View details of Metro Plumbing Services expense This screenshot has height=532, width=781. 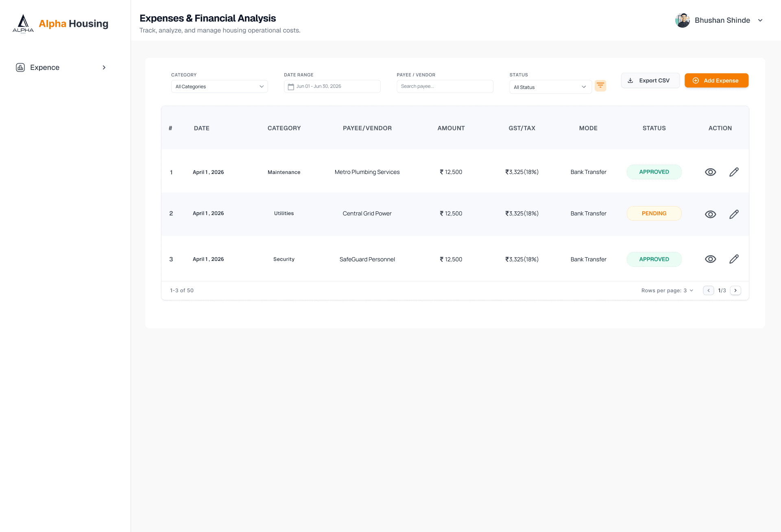click(710, 172)
